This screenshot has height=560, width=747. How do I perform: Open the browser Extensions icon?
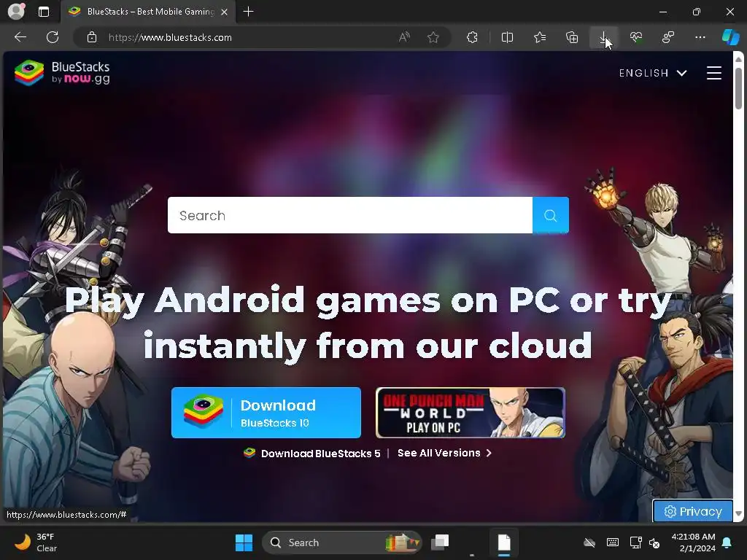[x=472, y=37]
